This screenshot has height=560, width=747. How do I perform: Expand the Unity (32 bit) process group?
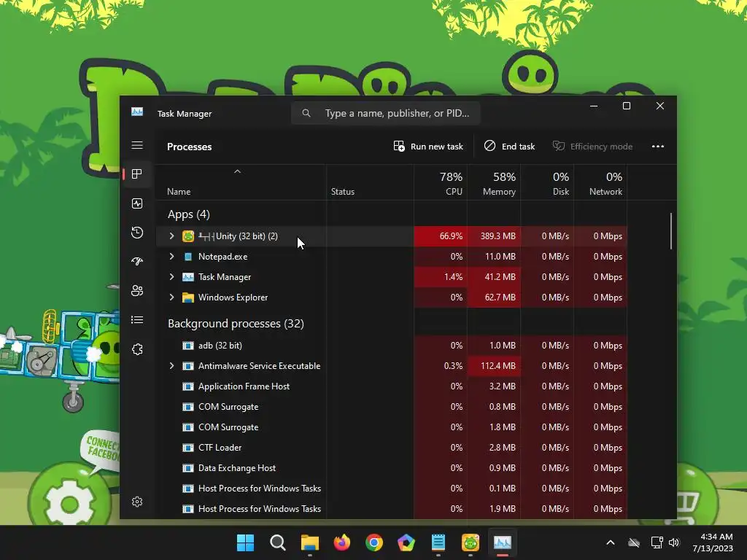coord(172,236)
